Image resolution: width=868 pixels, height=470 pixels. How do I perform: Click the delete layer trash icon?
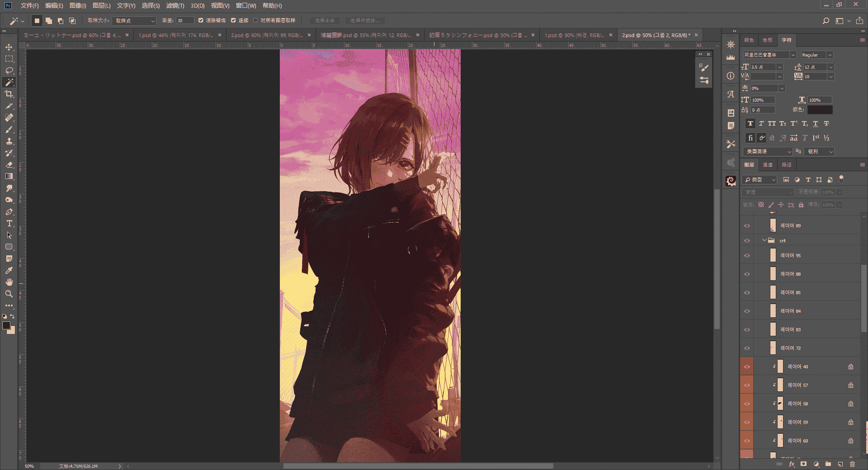[x=853, y=464]
